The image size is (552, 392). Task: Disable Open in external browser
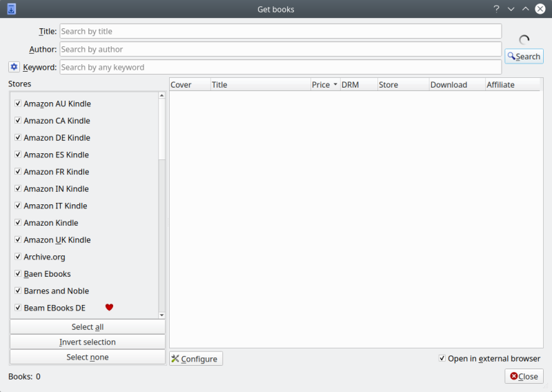[442, 358]
